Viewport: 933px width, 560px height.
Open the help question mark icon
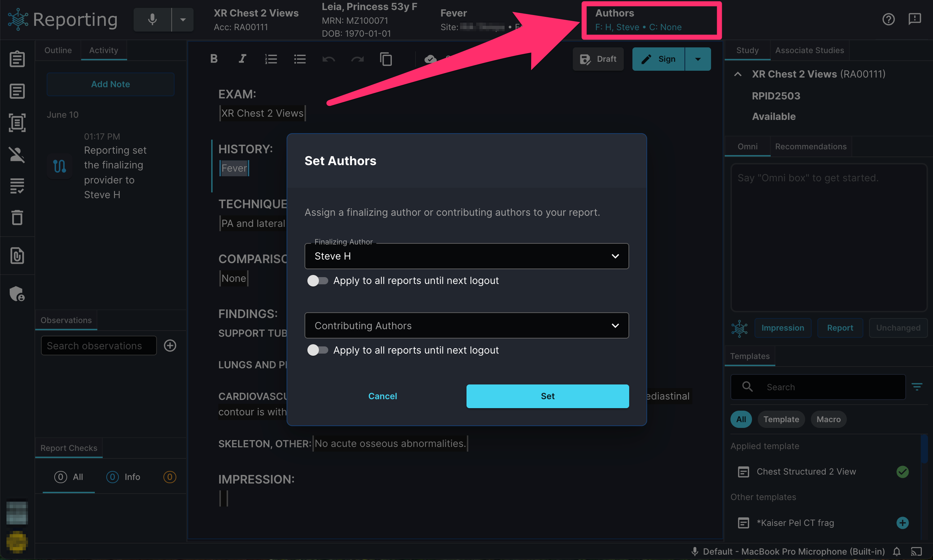888,19
